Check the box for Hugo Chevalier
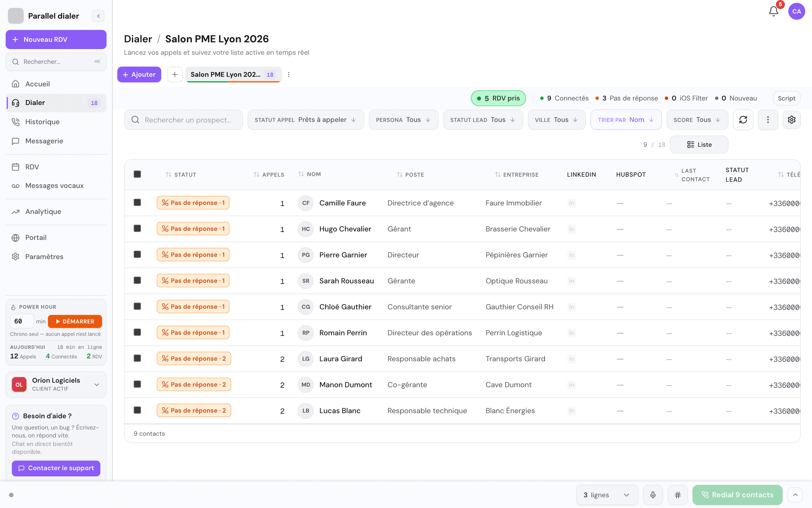 [x=137, y=229]
